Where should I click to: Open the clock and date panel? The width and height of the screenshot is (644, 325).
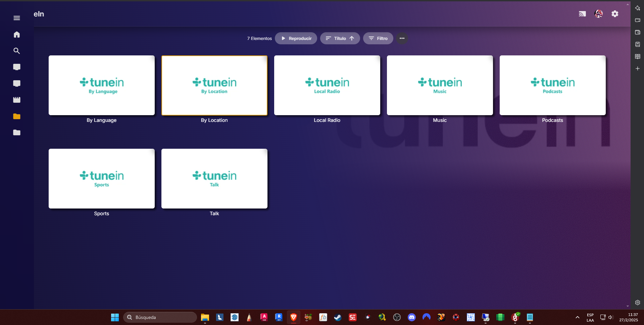[x=629, y=317]
